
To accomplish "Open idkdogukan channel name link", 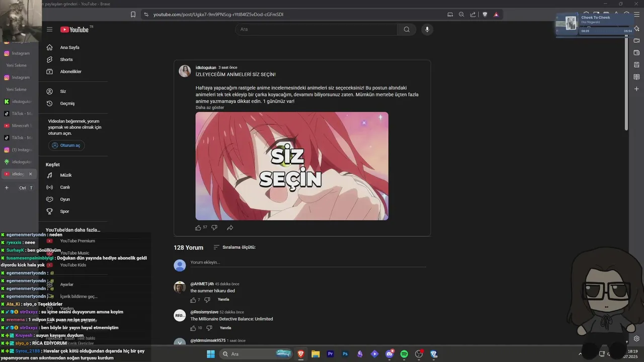I will 206,67.
